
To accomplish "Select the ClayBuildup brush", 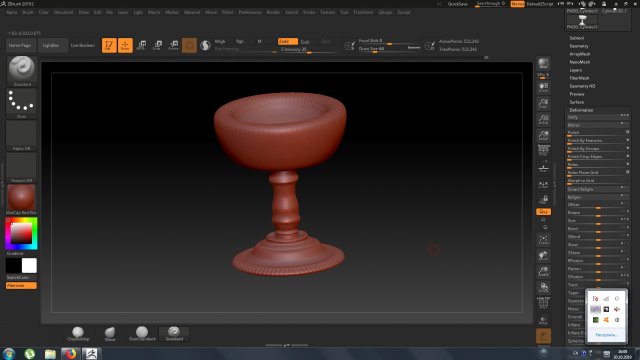I will tap(78, 334).
